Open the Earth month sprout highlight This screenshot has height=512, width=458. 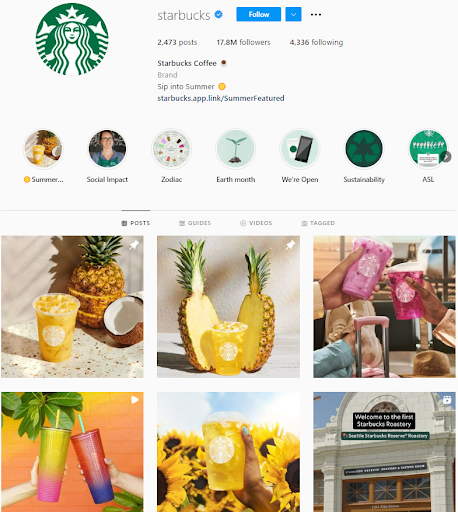tap(236, 149)
